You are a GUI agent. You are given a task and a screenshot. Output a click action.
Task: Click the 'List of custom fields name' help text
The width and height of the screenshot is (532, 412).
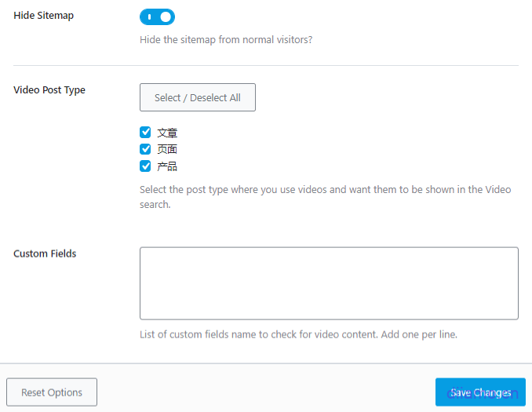pos(298,334)
